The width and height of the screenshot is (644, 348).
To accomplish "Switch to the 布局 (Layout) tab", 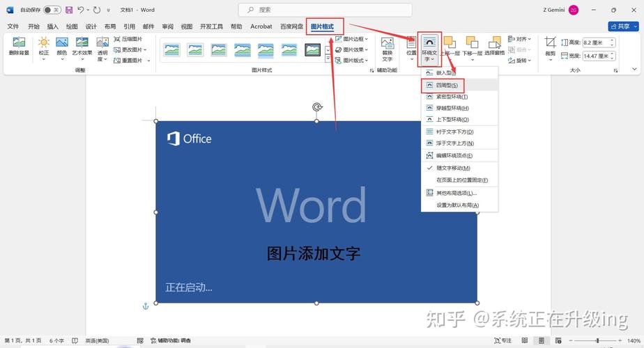I will [110, 26].
